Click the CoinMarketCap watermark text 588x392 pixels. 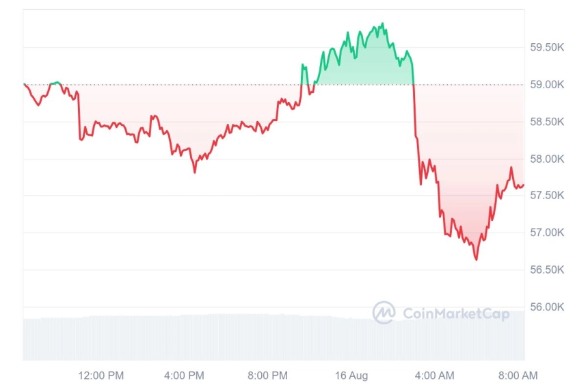456,313
